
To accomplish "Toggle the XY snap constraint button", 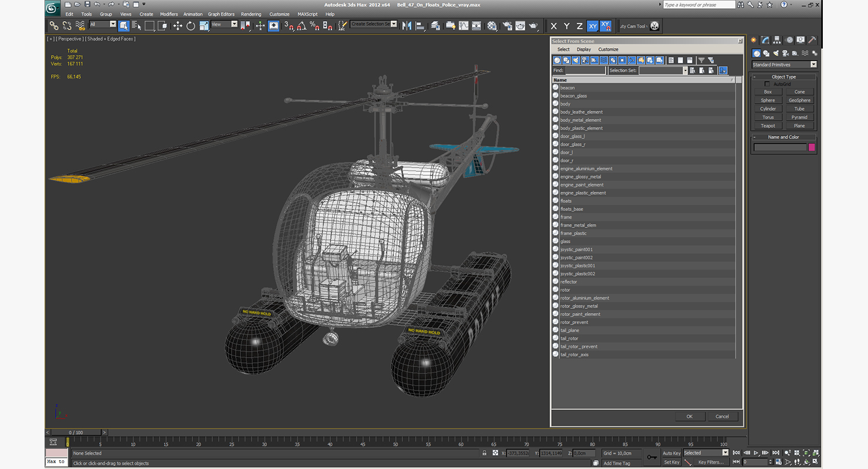I will point(606,26).
